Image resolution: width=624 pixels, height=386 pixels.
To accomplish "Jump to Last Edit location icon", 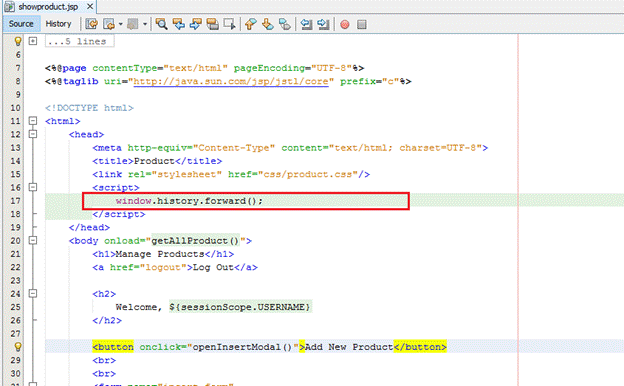I will (92, 24).
